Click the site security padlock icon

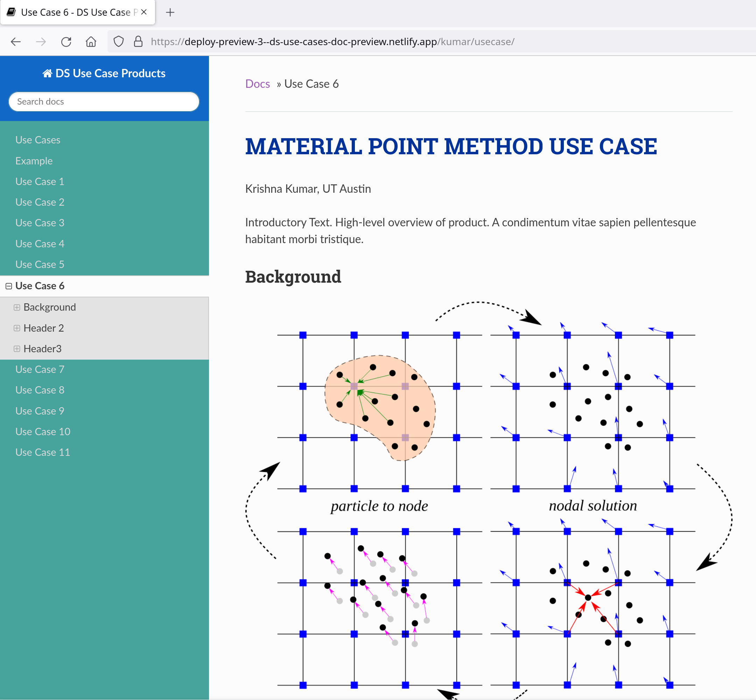pos(138,42)
